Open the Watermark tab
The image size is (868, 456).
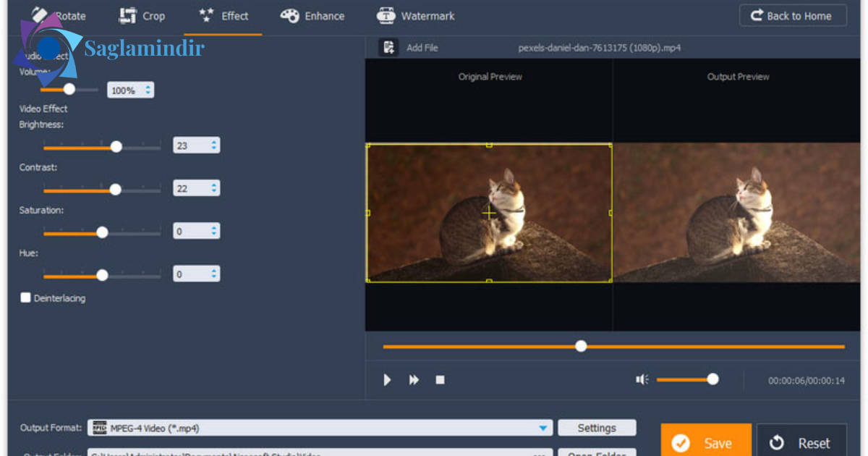point(416,16)
